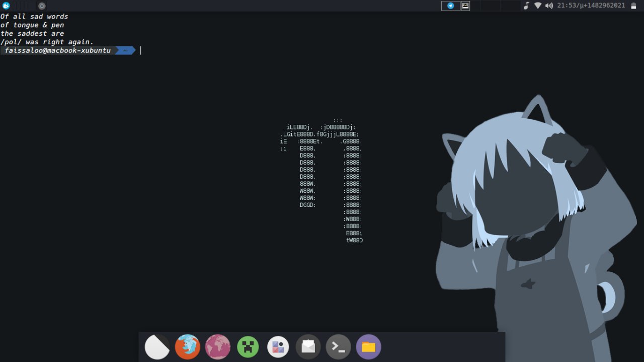Click the terminal prompt cursor area

coord(141,50)
